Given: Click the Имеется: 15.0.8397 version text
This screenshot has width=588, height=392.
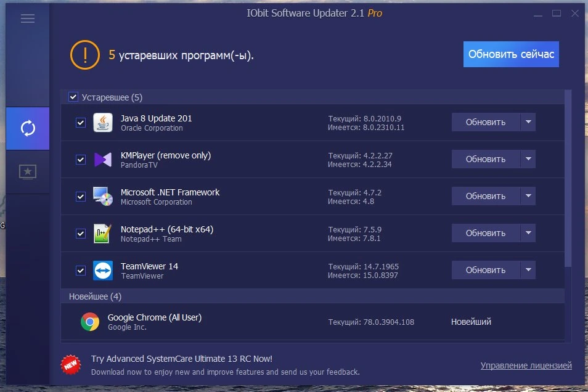Looking at the screenshot, I should coord(362,276).
